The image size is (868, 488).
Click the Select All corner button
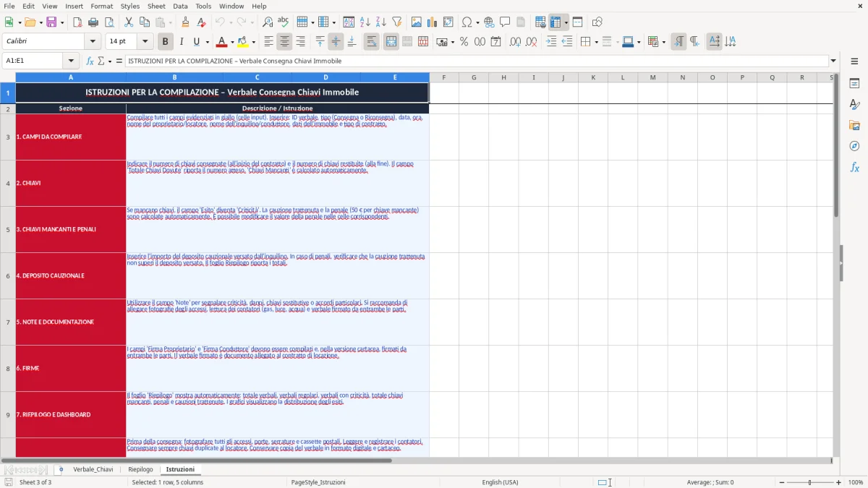8,77
